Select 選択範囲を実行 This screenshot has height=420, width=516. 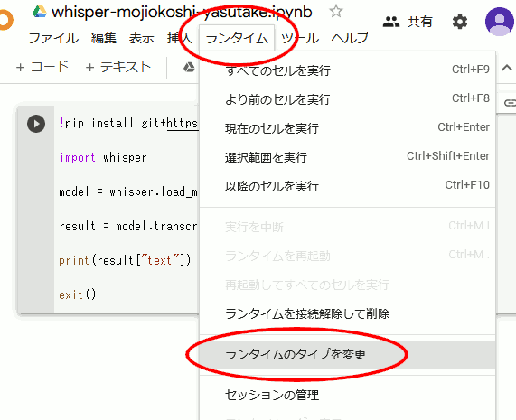pyautogui.click(x=348, y=157)
